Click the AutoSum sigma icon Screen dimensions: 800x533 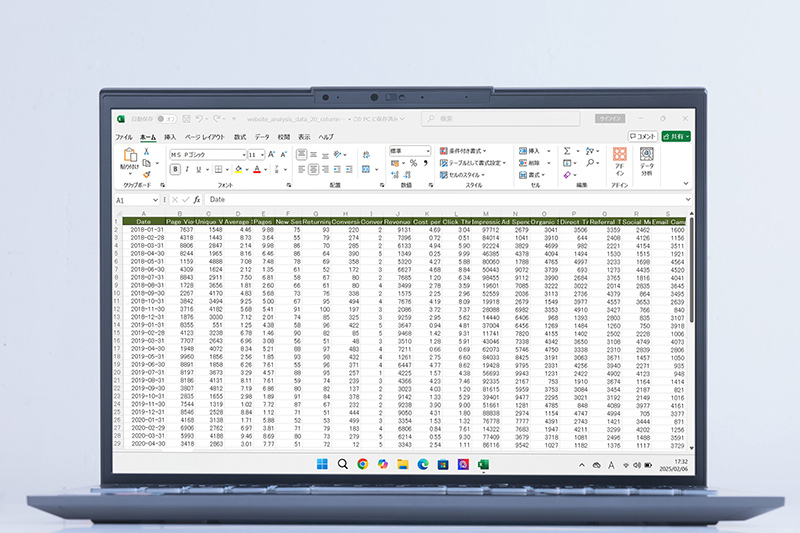click(x=567, y=150)
